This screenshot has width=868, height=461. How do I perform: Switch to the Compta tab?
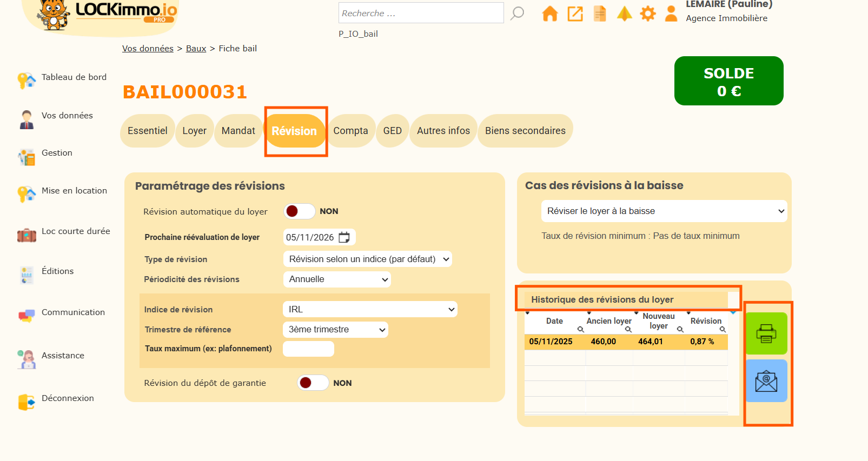[x=350, y=131]
